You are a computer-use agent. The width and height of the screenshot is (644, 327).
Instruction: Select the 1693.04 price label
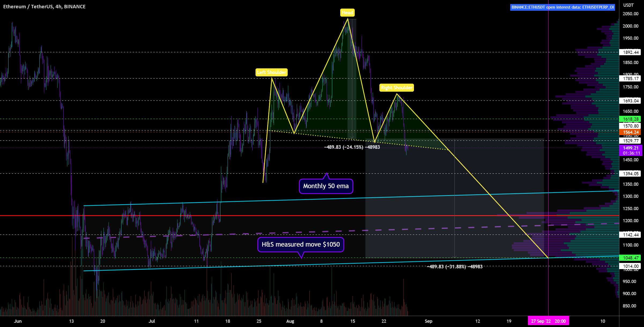631,101
